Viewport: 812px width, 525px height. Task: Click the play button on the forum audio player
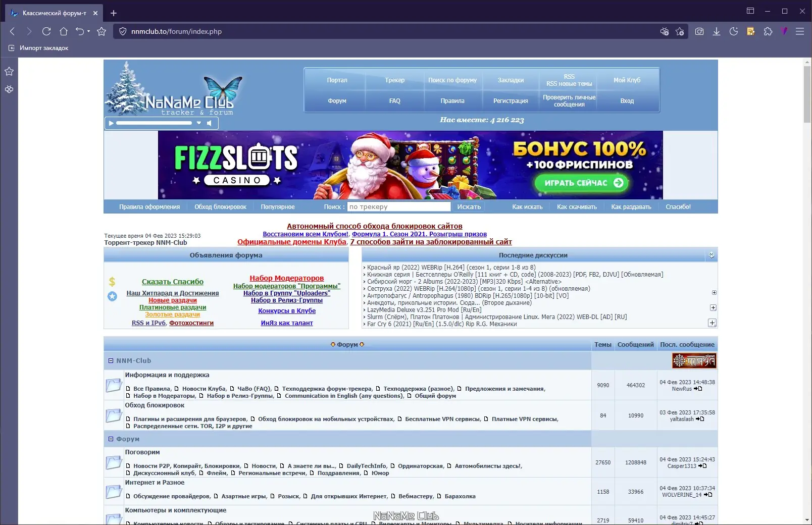[x=111, y=123]
